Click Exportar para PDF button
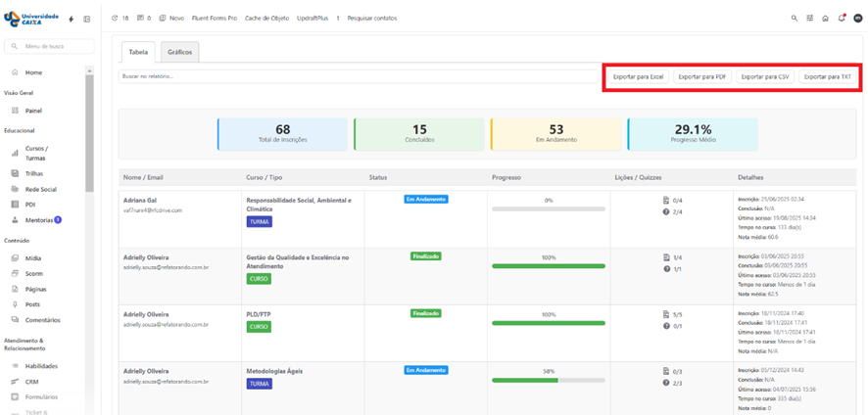The height and width of the screenshot is (415, 868). (702, 76)
